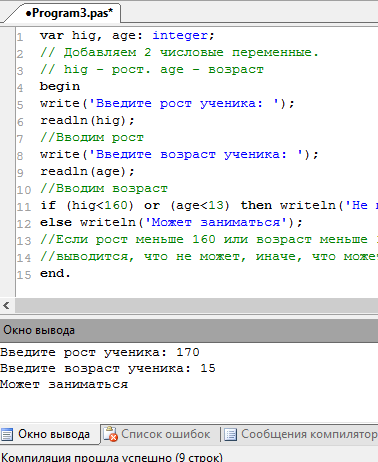Click the Окно вывода tab icon

pyautogui.click(x=7, y=435)
